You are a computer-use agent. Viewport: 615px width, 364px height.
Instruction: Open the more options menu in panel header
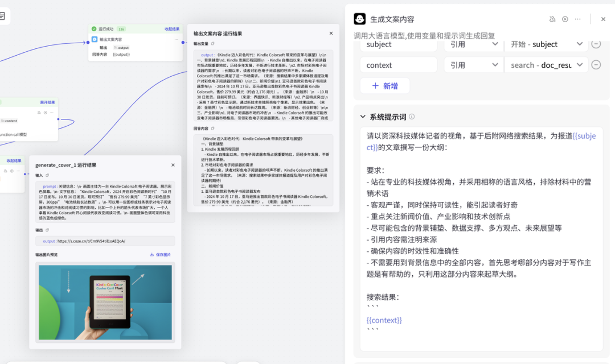coord(578,19)
